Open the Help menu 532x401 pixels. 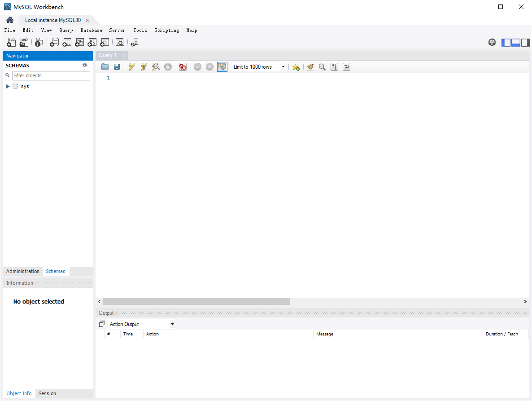[192, 30]
